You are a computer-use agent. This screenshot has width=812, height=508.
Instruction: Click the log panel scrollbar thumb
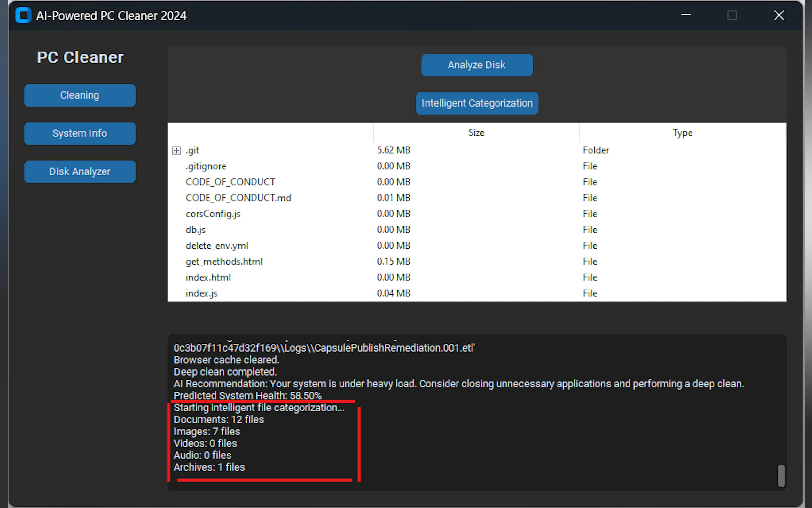(781, 475)
